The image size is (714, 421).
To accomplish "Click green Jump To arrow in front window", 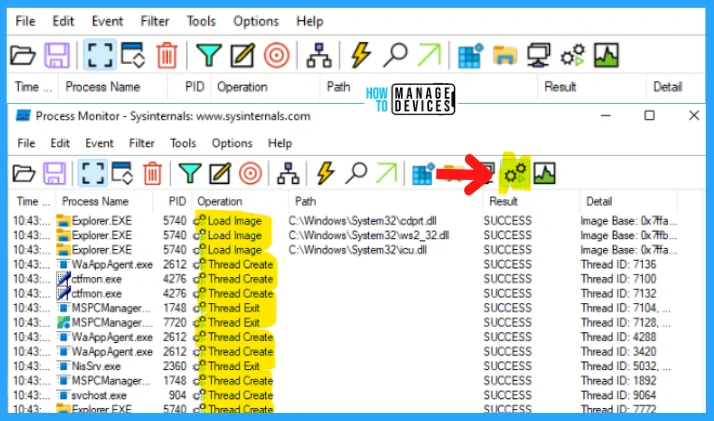I will click(387, 173).
